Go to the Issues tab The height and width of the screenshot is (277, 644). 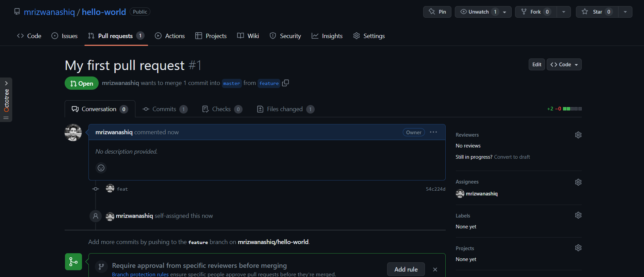point(65,36)
